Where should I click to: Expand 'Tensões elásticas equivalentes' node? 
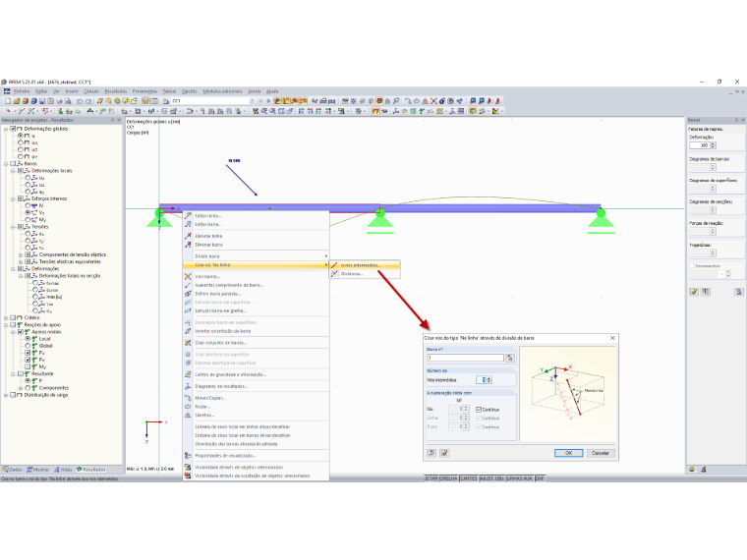point(21,262)
